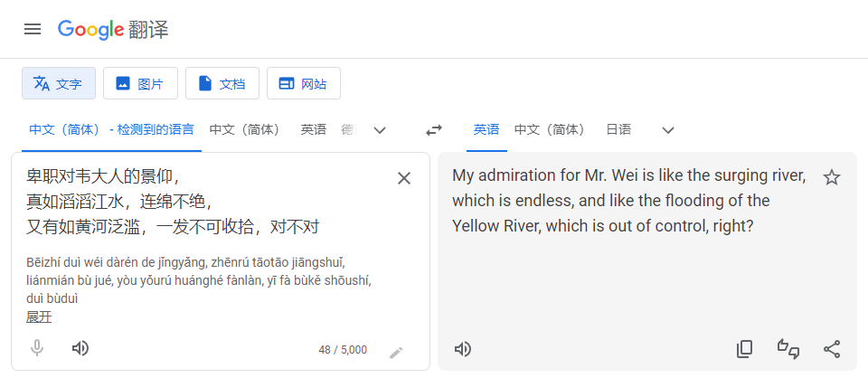Expand the source language list
The width and height of the screenshot is (868, 378).
point(380,130)
